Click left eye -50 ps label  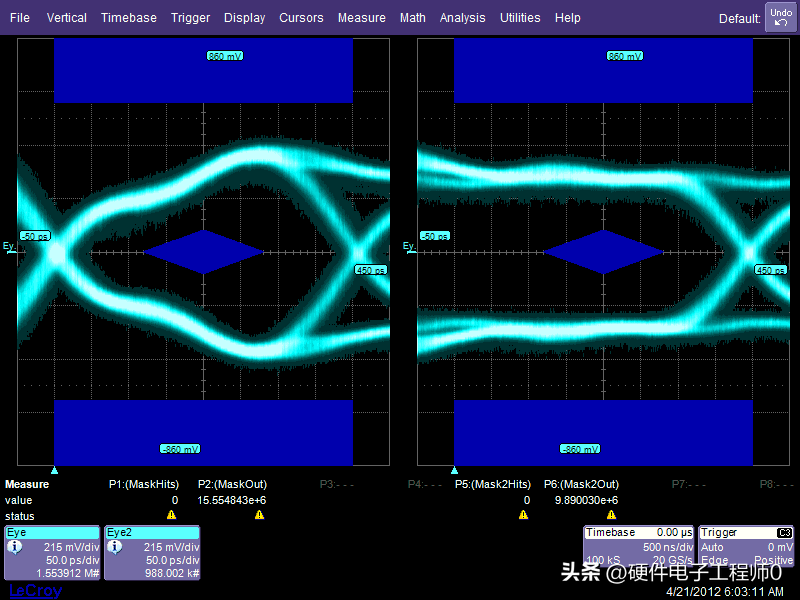tap(35, 236)
